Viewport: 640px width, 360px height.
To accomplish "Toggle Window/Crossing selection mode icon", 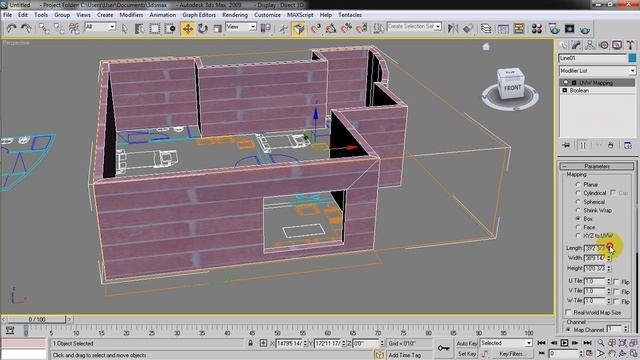I will (170, 29).
